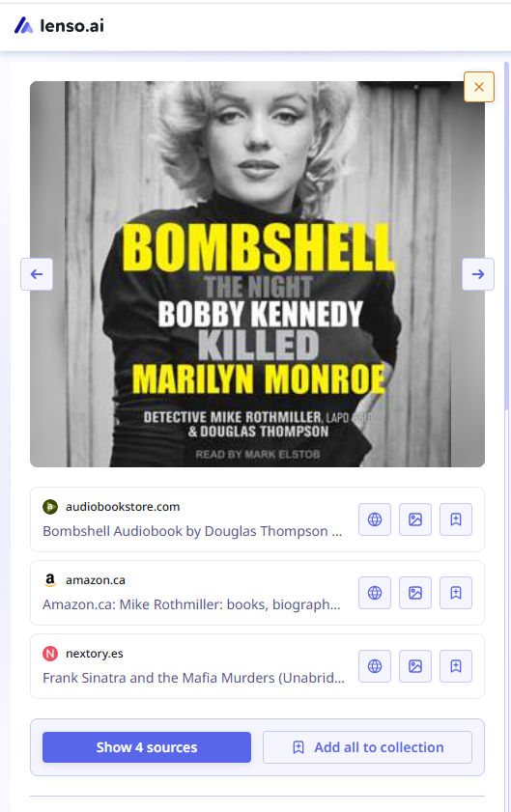The height and width of the screenshot is (812, 511).
Task: Bookmark the audiobookstore.com result to collection
Action: [x=456, y=519]
